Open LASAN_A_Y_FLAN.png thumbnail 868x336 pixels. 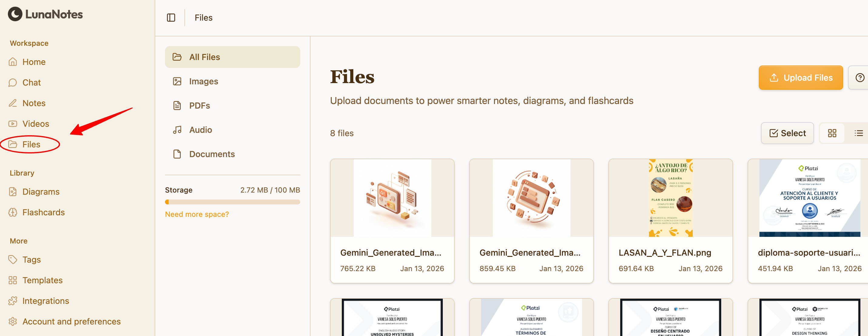pyautogui.click(x=670, y=198)
